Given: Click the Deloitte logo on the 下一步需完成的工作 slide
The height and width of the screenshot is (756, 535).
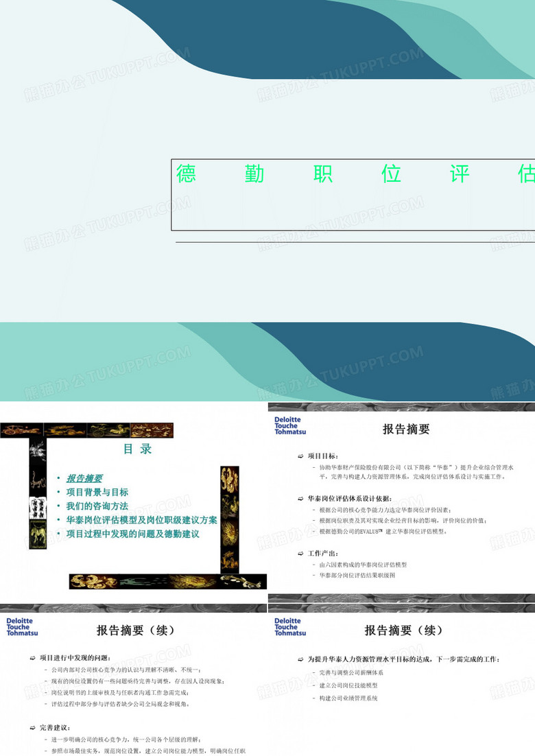Looking at the screenshot, I should [290, 627].
